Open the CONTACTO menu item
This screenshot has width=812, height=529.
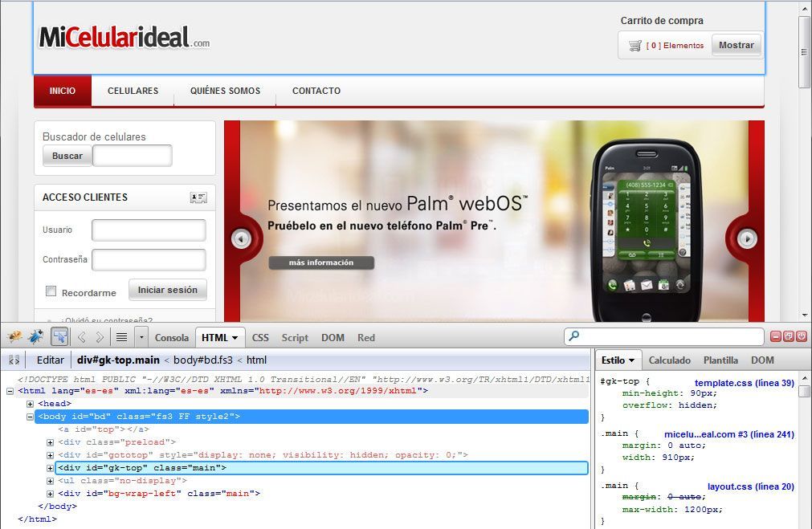tap(316, 91)
